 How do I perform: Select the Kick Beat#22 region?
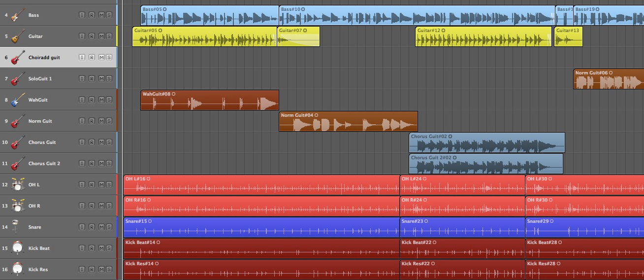pos(462,248)
